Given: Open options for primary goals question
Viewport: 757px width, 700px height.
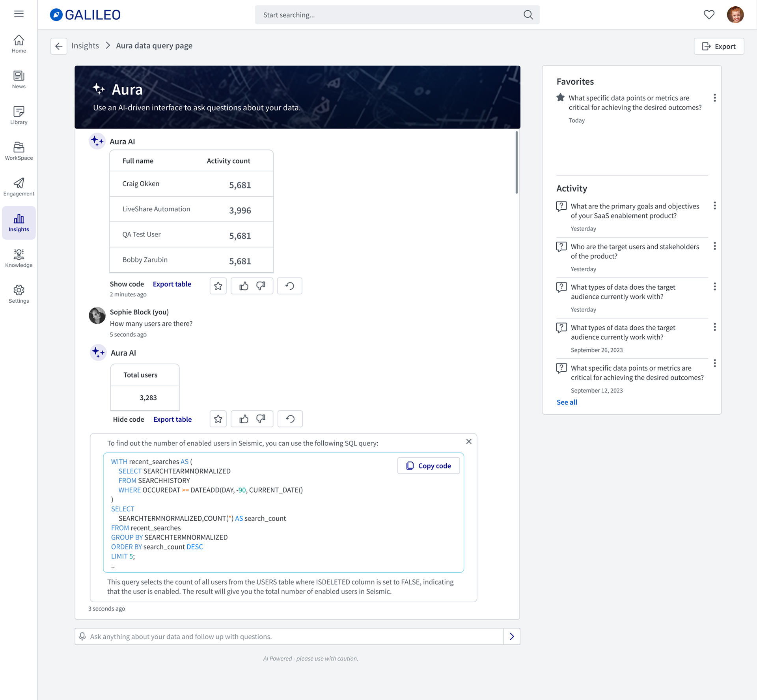Looking at the screenshot, I should pos(715,206).
